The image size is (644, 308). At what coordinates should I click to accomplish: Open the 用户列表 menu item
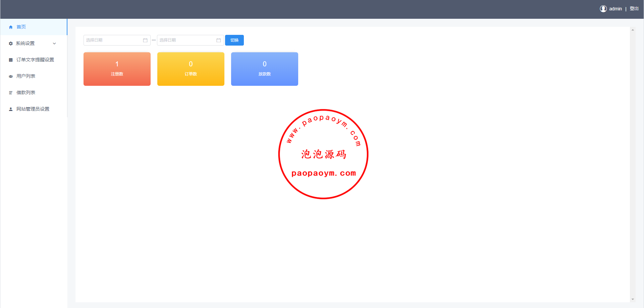pos(26,76)
